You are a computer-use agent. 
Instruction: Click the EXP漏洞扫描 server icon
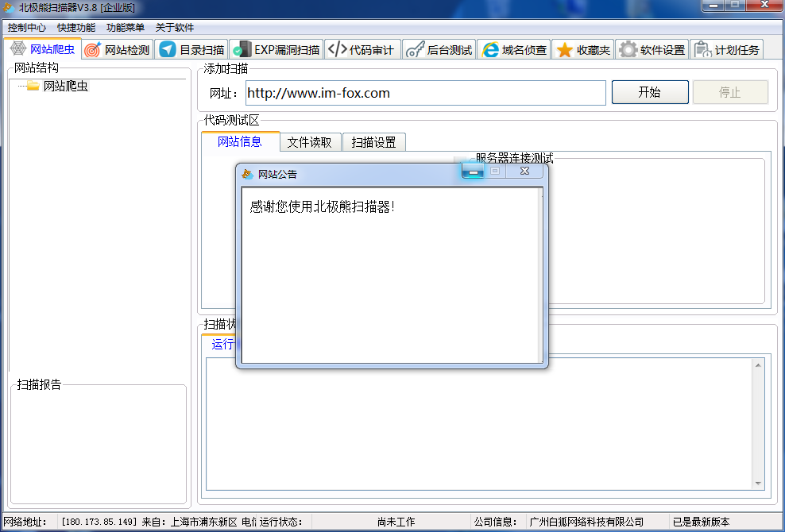(x=242, y=50)
